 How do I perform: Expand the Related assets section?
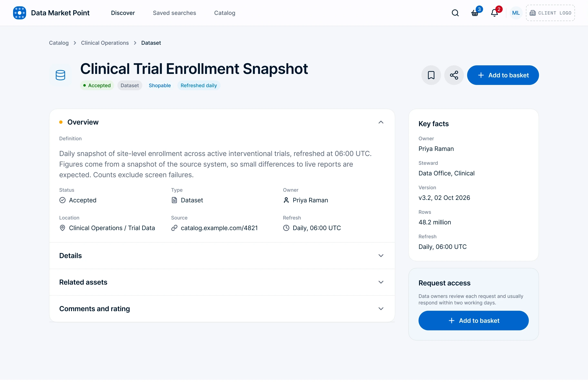pyautogui.click(x=222, y=282)
